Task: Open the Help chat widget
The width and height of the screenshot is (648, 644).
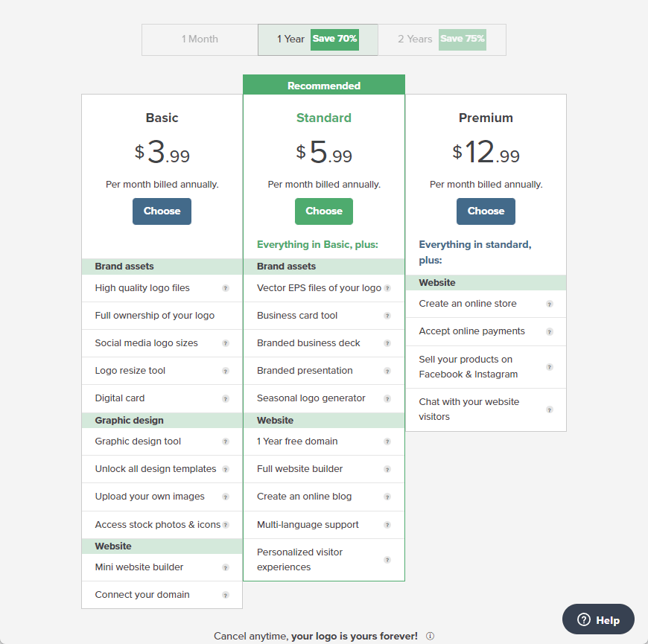Action: (x=598, y=619)
